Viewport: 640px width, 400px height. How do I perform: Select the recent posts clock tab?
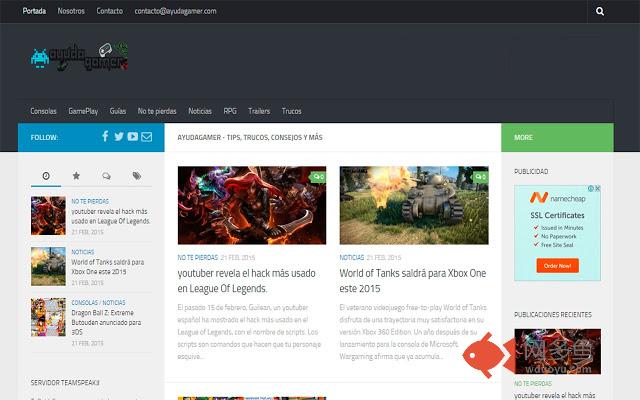46,176
